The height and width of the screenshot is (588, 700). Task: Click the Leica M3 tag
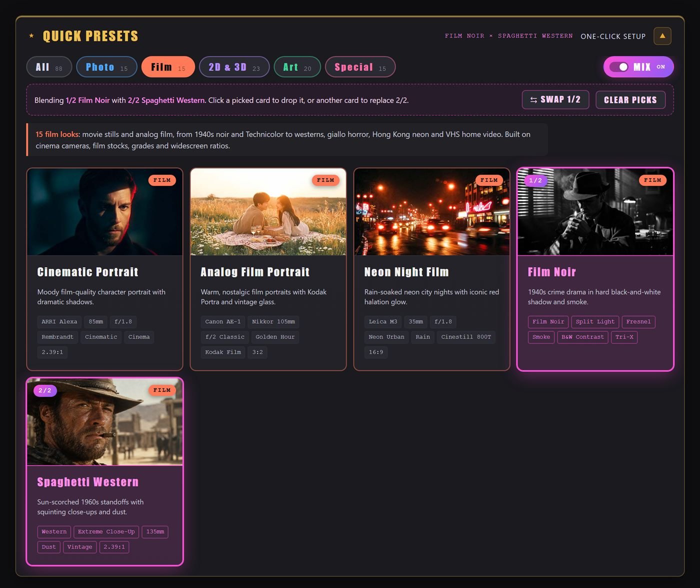click(383, 322)
